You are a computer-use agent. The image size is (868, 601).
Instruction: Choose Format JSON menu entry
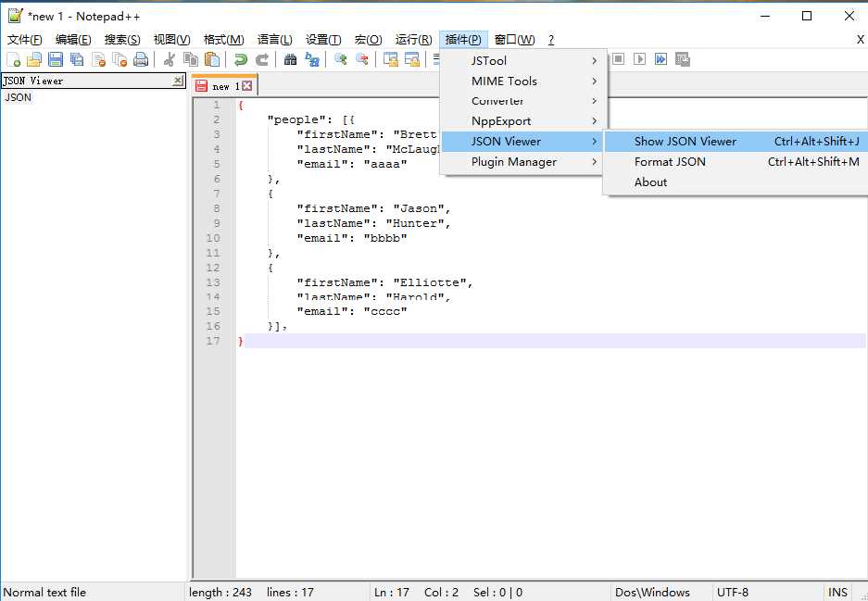[x=736, y=162]
